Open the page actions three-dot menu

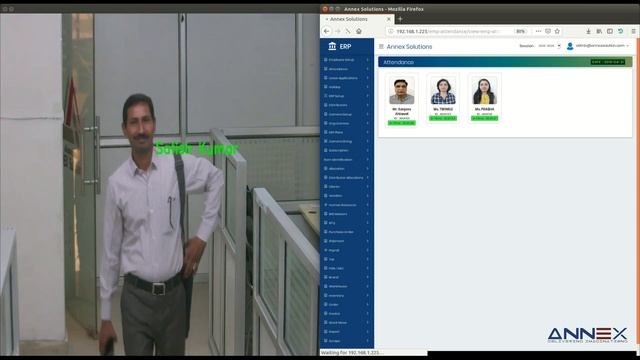[x=538, y=31]
